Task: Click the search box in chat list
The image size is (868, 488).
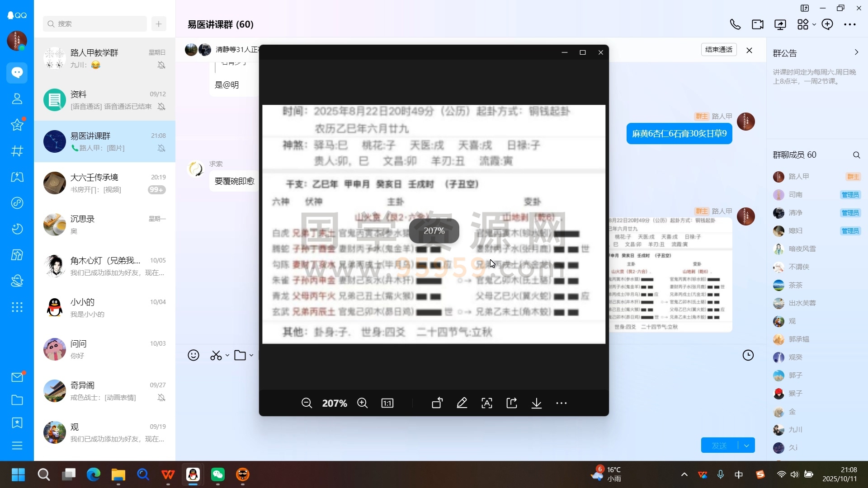Action: coord(95,24)
